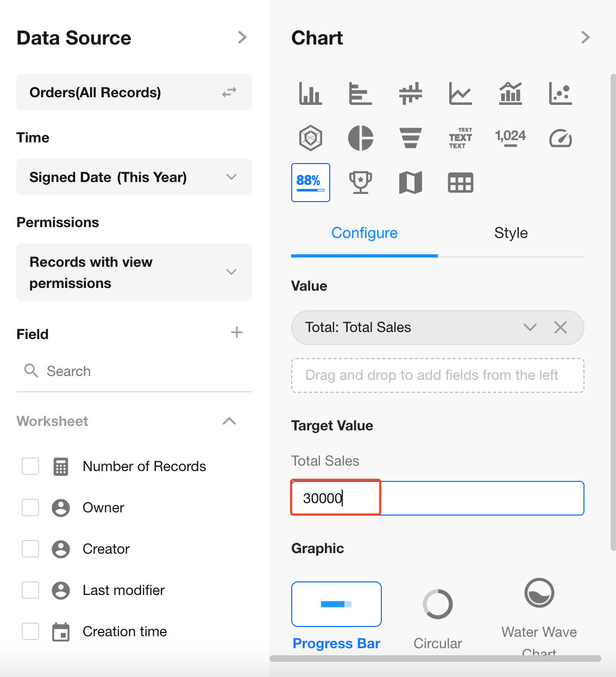This screenshot has height=677, width=616.
Task: Choose the leaderboard trophy chart icon
Action: (361, 183)
